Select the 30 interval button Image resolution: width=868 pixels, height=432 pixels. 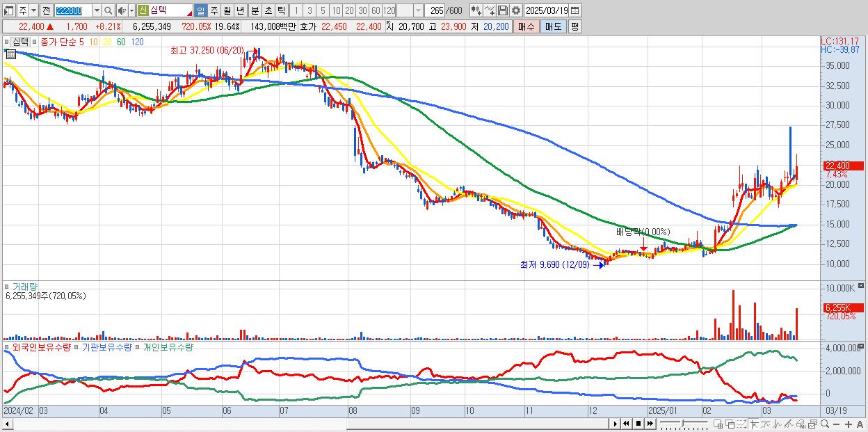(362, 10)
